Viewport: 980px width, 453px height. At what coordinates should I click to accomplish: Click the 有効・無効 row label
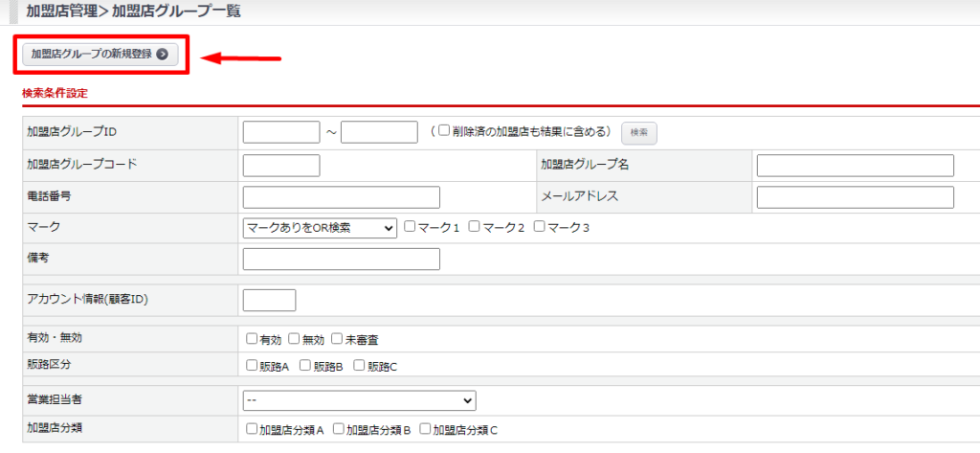(55, 337)
